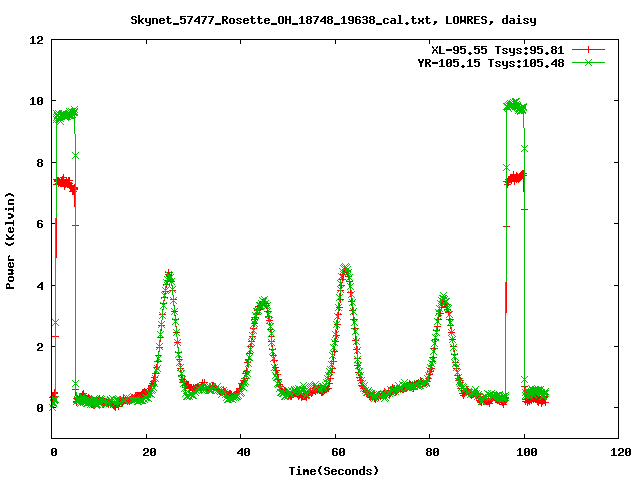Viewport: 640px width, 480px height.
Task: Select the XL-95.55 Tsys:95.81 legend entry
Action: (x=498, y=50)
